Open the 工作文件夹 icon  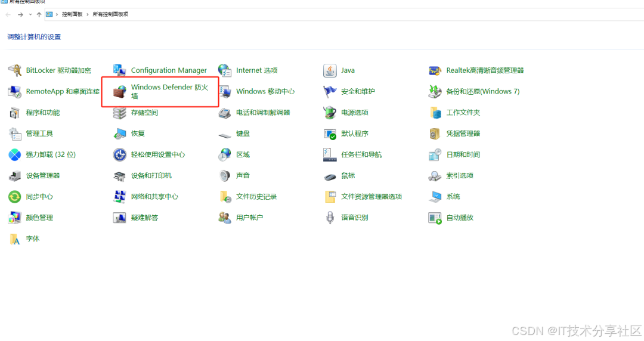[x=435, y=113]
